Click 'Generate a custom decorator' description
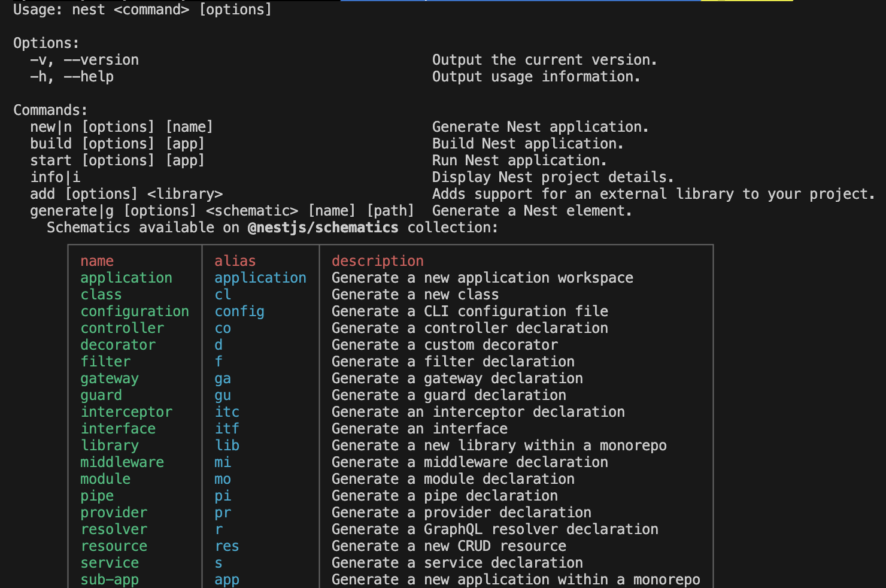This screenshot has width=886, height=588. [445, 345]
